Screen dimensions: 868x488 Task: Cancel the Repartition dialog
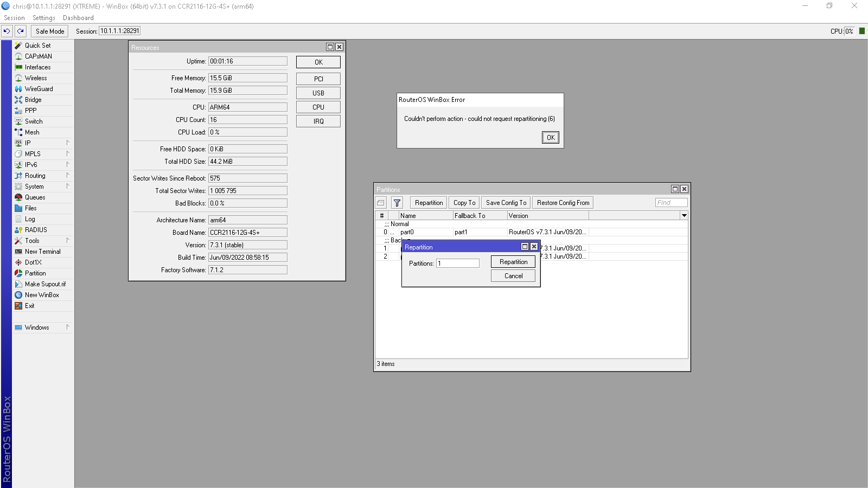click(513, 276)
